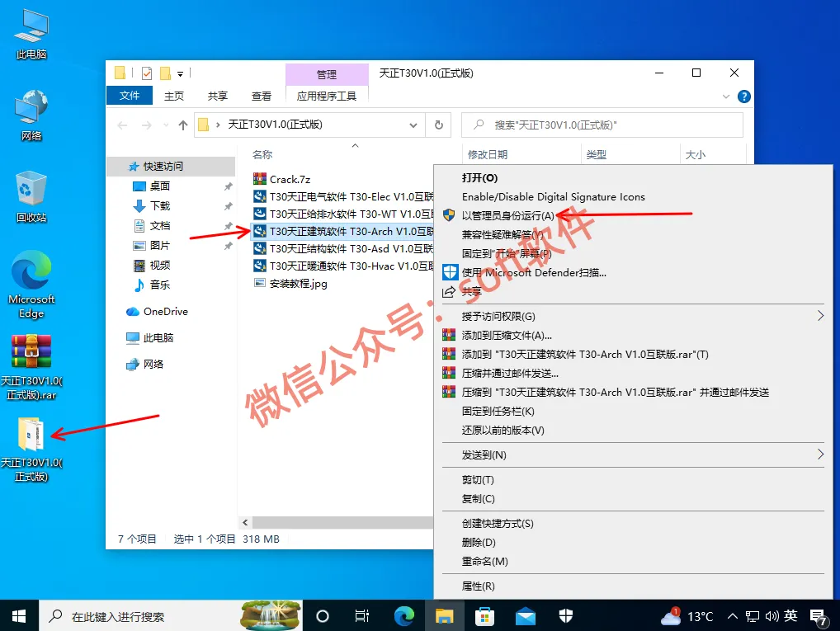Open This PC desktop icon
Screen dimensions: 840x631
[x=31, y=33]
